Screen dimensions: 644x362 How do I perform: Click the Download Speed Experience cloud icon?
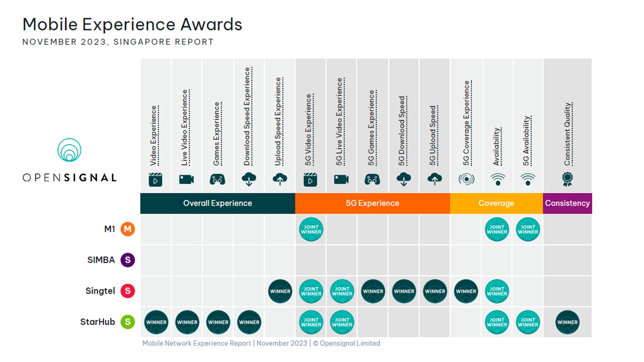tap(249, 179)
